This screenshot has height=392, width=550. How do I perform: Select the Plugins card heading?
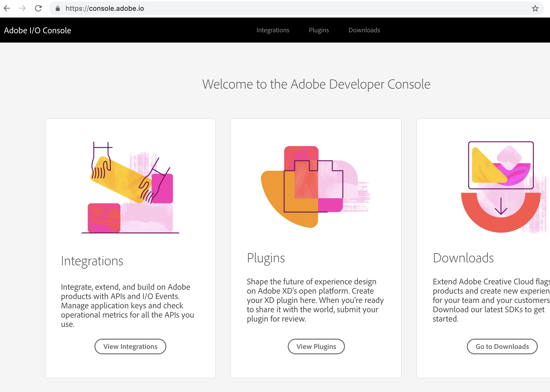point(266,258)
